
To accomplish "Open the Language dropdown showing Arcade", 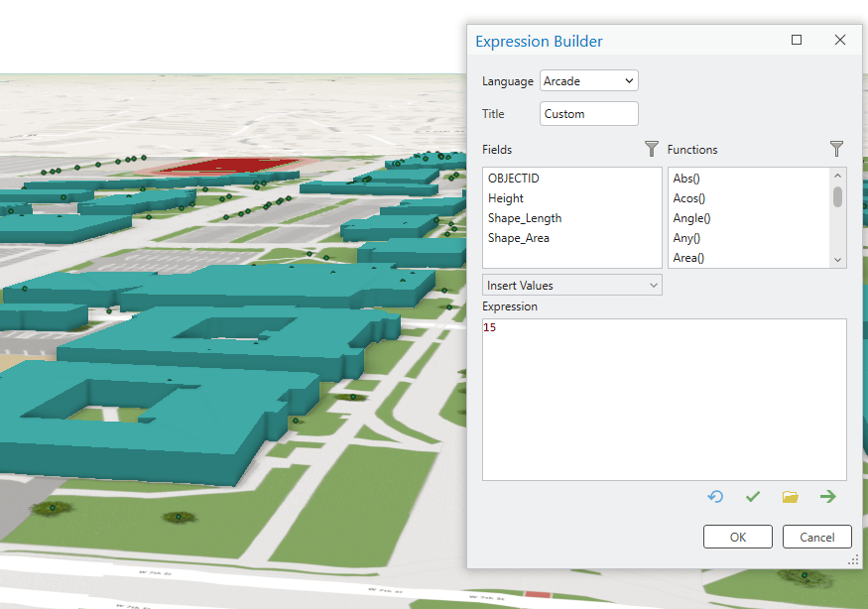I will (x=588, y=80).
